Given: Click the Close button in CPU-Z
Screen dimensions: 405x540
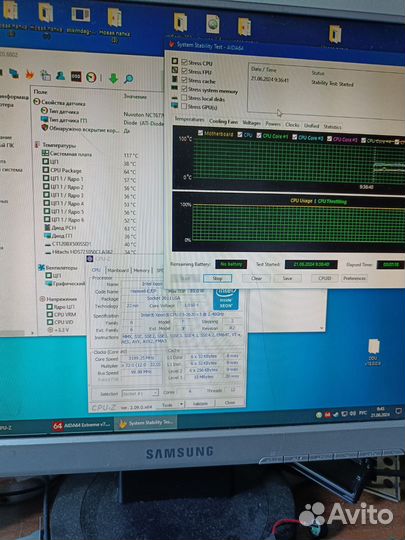Looking at the screenshot, I should 230,403.
